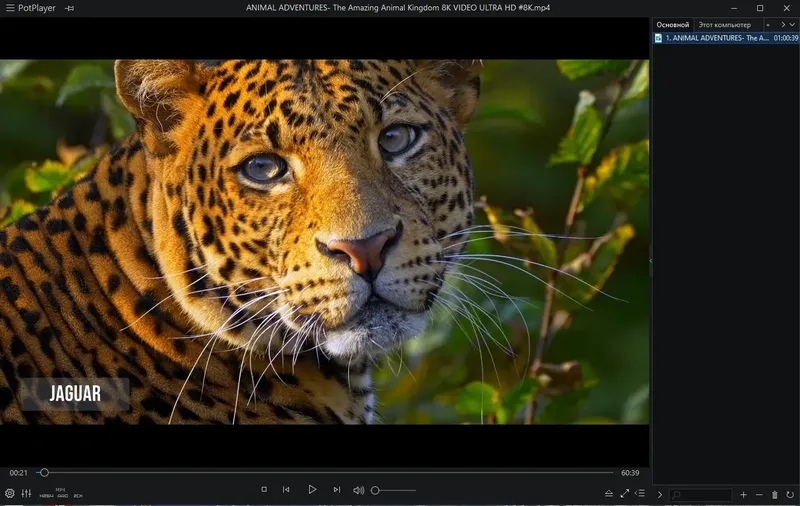
Task: Add an item with the plus icon
Action: (x=743, y=495)
